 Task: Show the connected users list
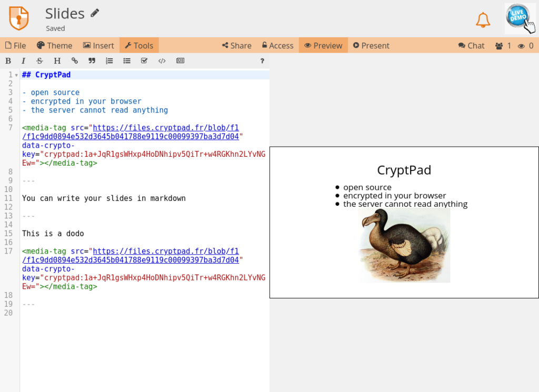(x=503, y=45)
